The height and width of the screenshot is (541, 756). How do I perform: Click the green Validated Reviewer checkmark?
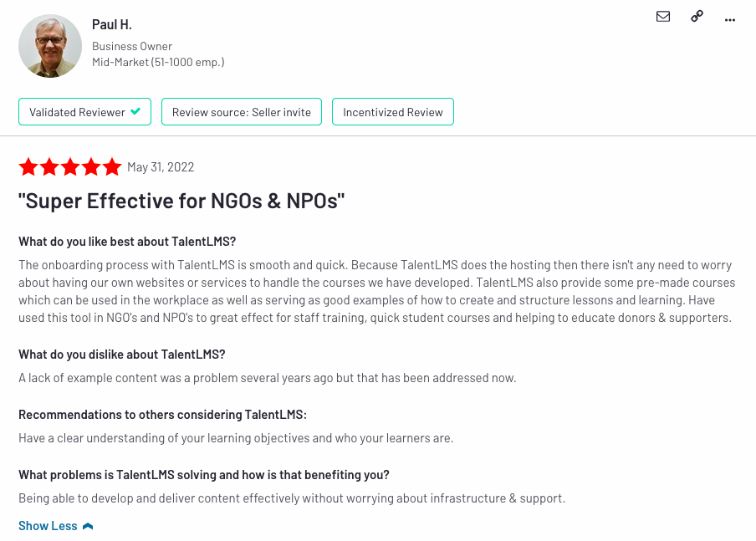tap(135, 111)
